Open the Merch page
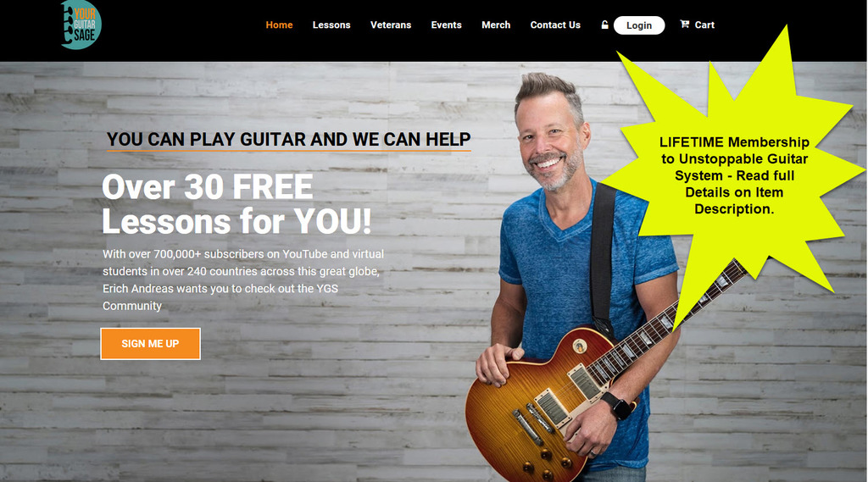The width and height of the screenshot is (868, 482). coord(495,25)
